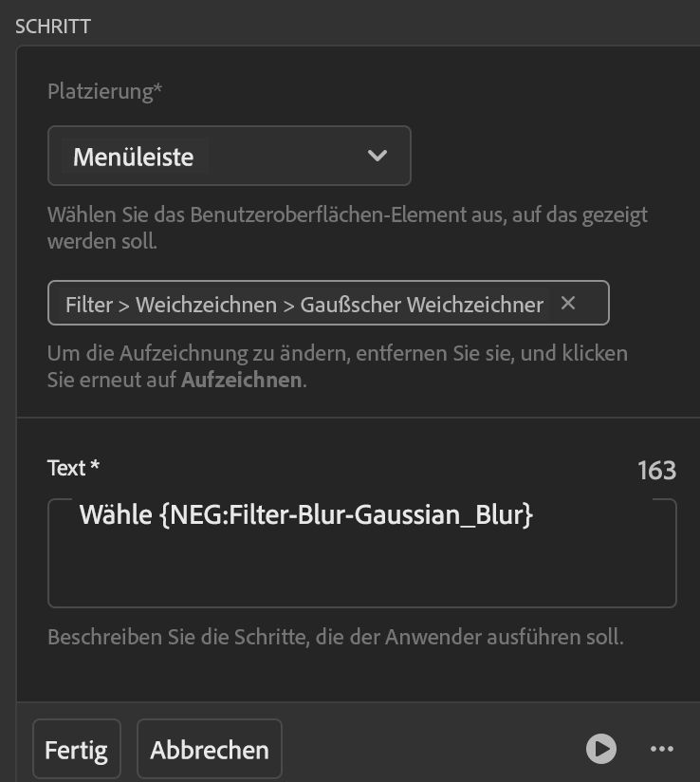
Task: Click the hint starting with Beschreiben Sie
Action: pyautogui.click(x=335, y=637)
